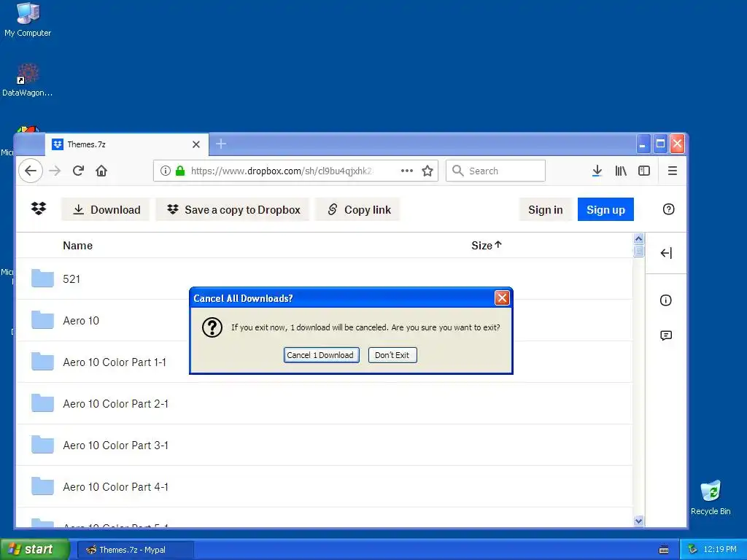Select the Themes.7z browser tab

(127, 144)
